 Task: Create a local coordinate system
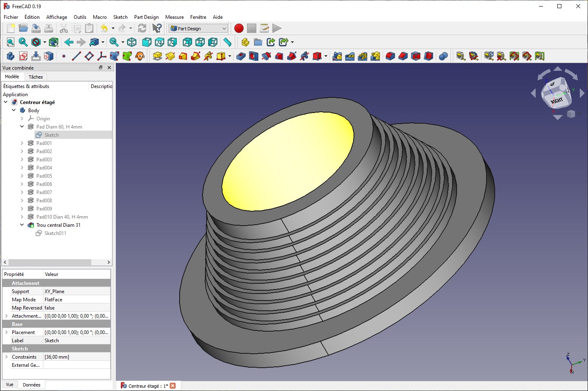click(102, 56)
